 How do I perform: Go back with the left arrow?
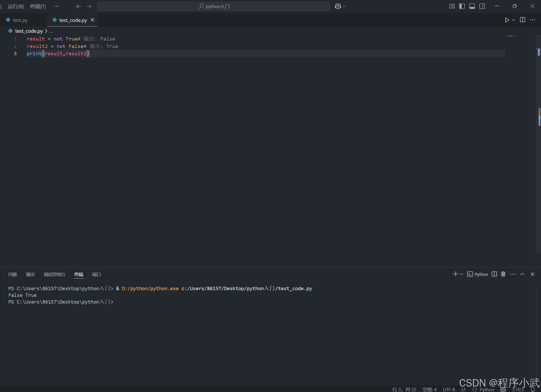pos(79,6)
